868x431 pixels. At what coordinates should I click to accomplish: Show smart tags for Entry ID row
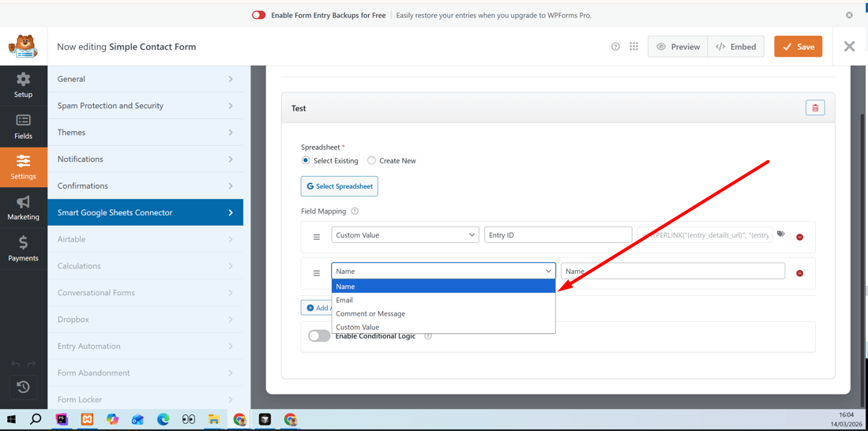pos(780,234)
